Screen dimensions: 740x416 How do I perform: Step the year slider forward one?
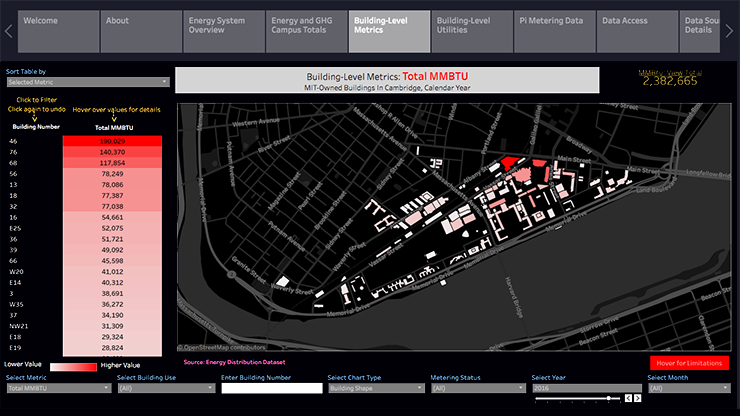pos(636,398)
